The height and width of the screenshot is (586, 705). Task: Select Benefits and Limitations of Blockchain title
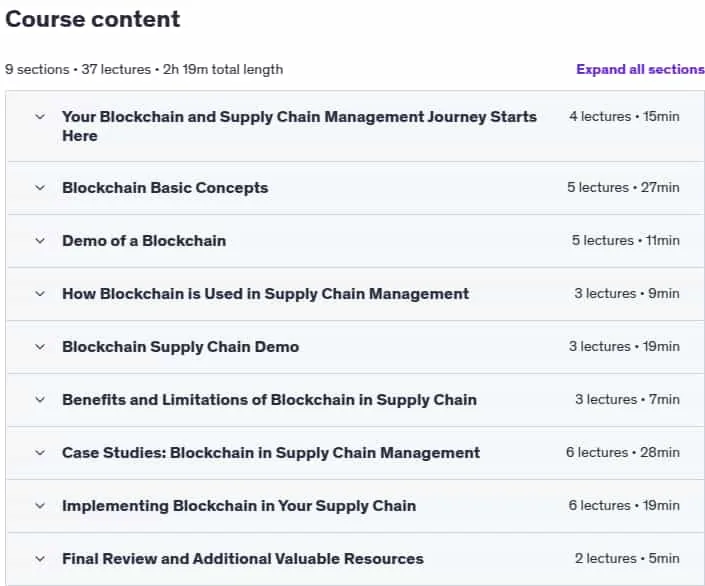(x=269, y=399)
